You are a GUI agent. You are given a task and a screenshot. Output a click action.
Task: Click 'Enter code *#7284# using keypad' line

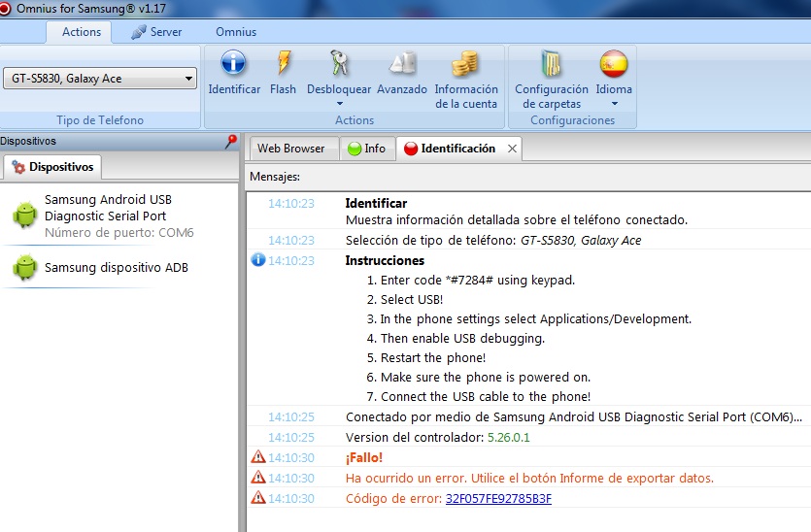471,281
